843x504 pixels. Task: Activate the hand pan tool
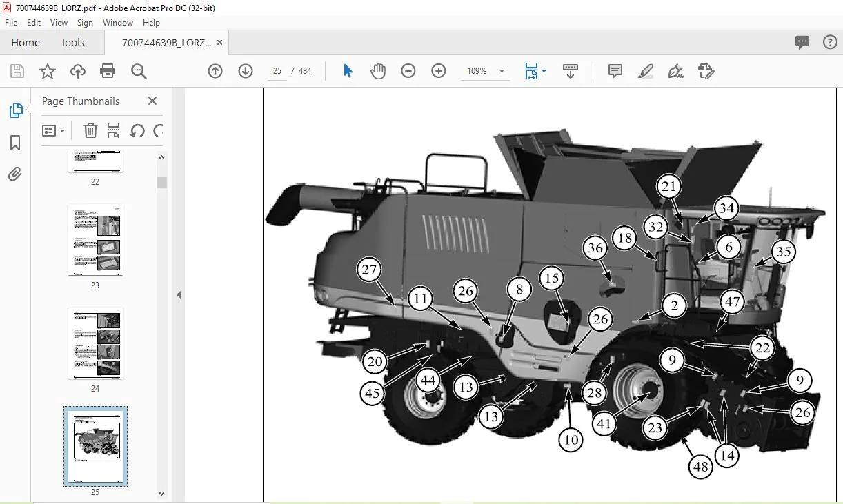[378, 71]
